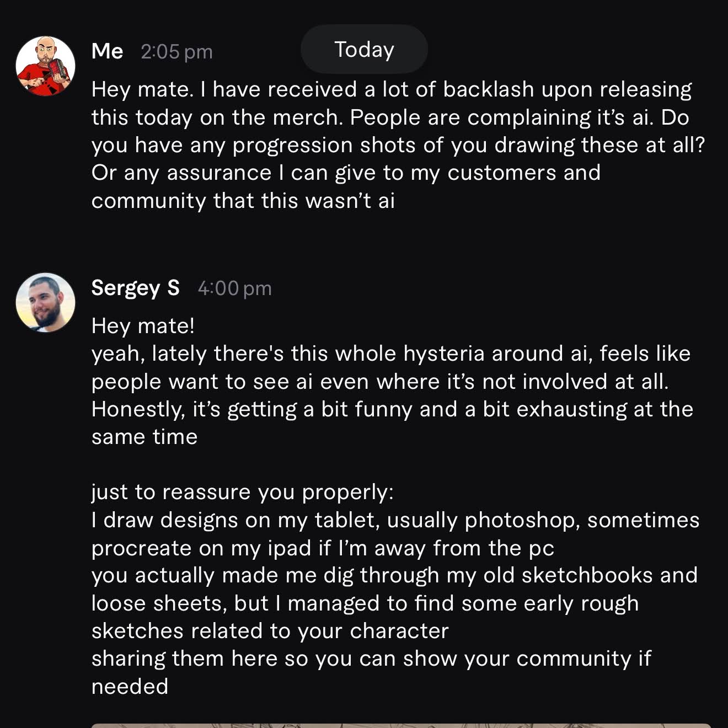Tap the line "procreate on my ipad if I'm away"

[x=323, y=548]
